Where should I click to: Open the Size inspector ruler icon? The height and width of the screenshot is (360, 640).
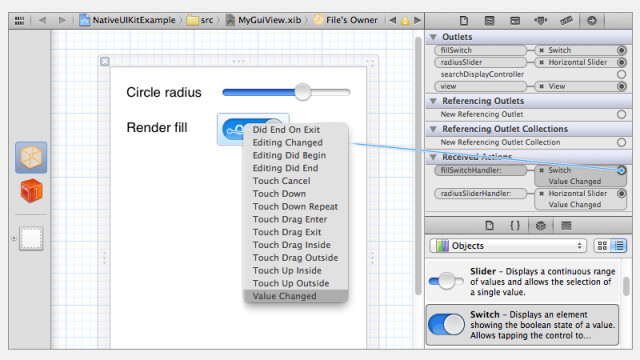pyautogui.click(x=566, y=20)
